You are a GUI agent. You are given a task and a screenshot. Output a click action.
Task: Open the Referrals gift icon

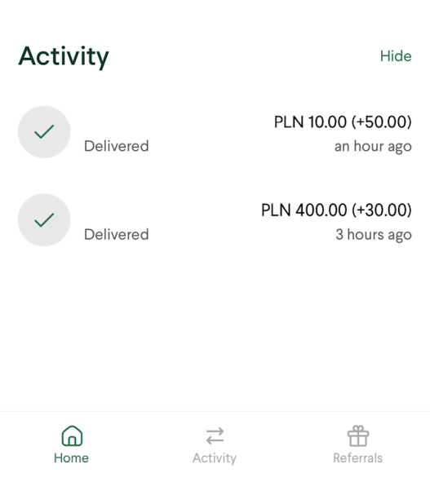[x=358, y=435]
